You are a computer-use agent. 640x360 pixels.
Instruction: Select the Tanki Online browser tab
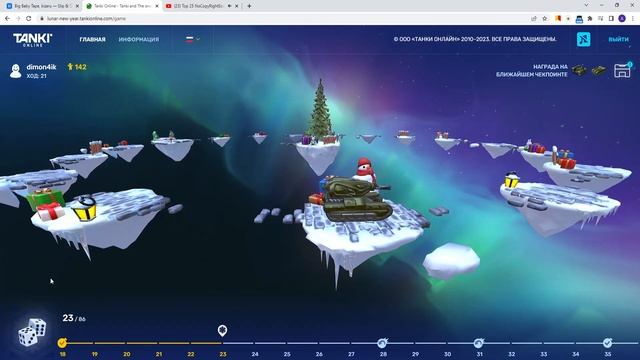click(122, 6)
